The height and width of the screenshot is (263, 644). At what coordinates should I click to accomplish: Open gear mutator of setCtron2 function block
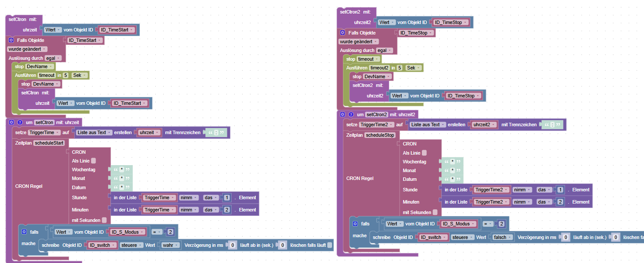(x=343, y=114)
